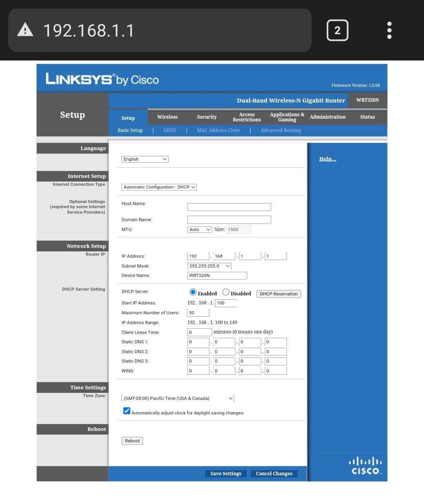The height and width of the screenshot is (504, 424).
Task: Click the first octet of Static DNS 1
Action: (x=198, y=342)
